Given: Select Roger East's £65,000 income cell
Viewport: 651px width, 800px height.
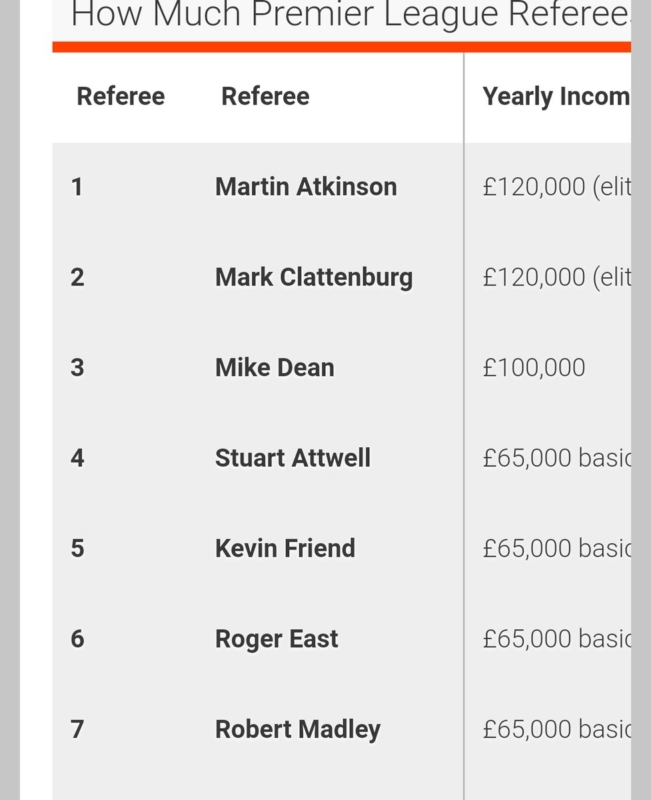Looking at the screenshot, I should click(x=557, y=639).
